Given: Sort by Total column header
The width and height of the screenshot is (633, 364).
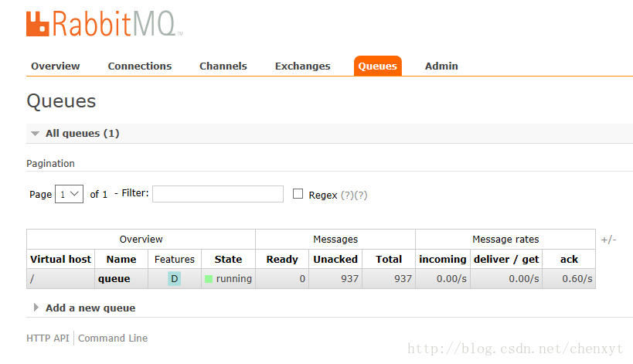Looking at the screenshot, I should point(389,260).
